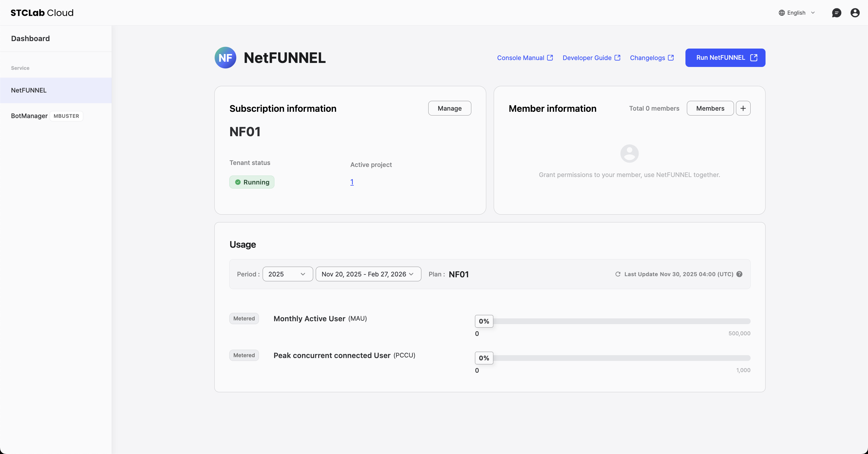Click the Manage subscription button
This screenshot has width=868, height=454.
click(449, 108)
